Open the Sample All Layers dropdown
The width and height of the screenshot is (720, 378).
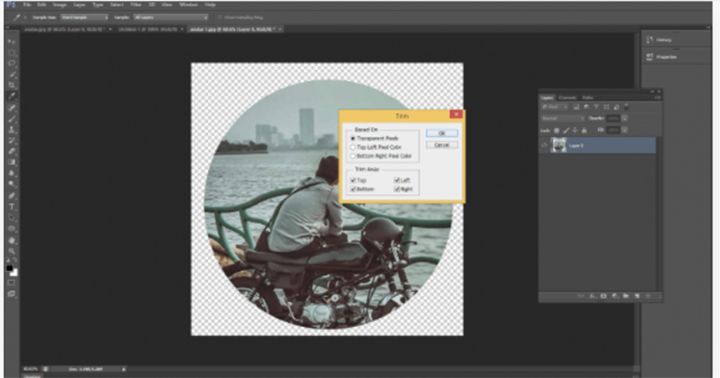[x=170, y=17]
